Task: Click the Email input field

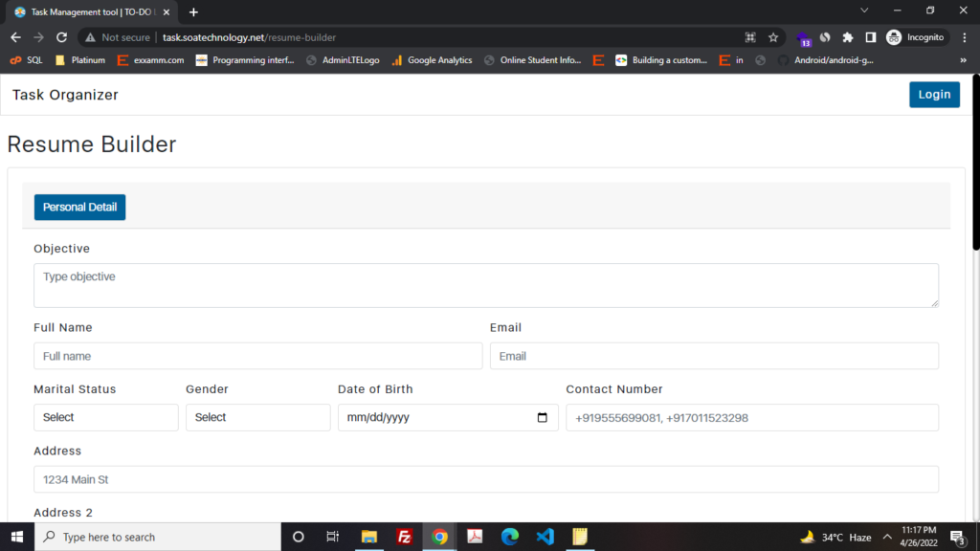Action: point(713,356)
